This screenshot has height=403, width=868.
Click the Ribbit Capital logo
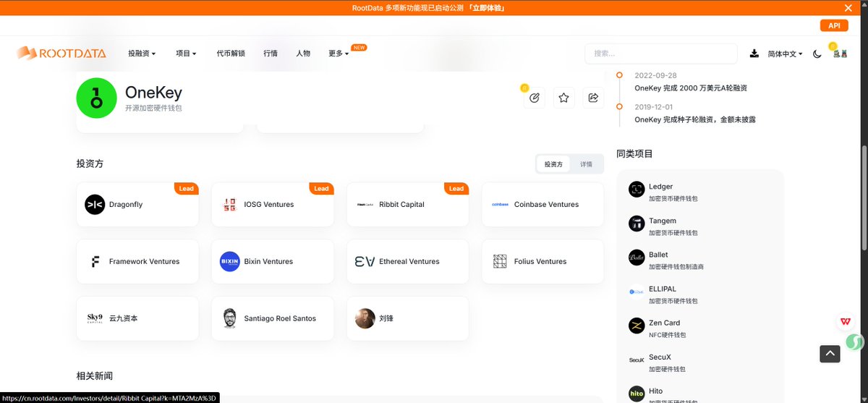coord(365,205)
